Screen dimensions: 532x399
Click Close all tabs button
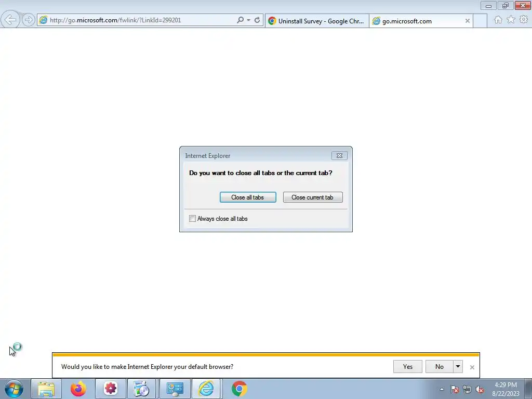point(248,197)
